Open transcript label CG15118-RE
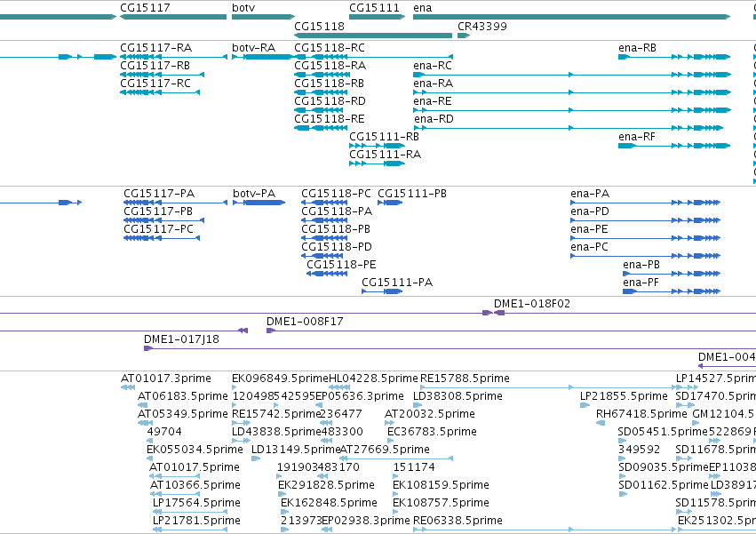 coord(330,119)
